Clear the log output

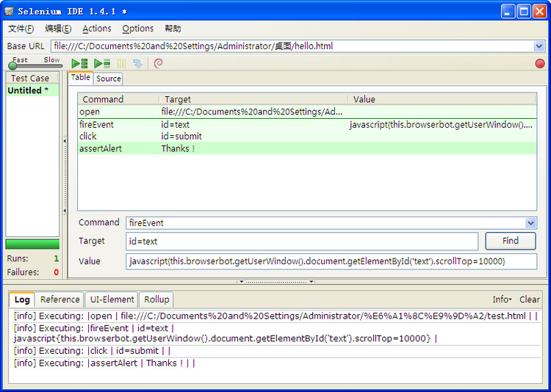pyautogui.click(x=529, y=300)
